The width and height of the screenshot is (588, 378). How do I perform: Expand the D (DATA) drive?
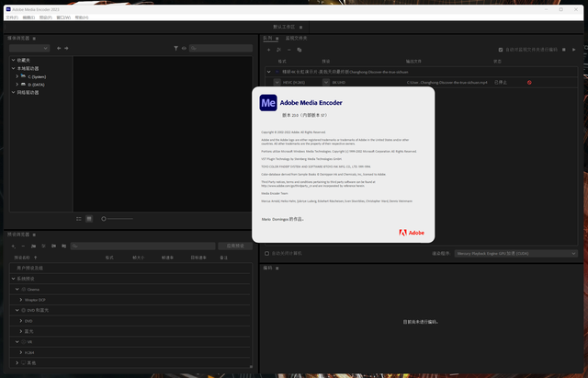pyautogui.click(x=17, y=85)
